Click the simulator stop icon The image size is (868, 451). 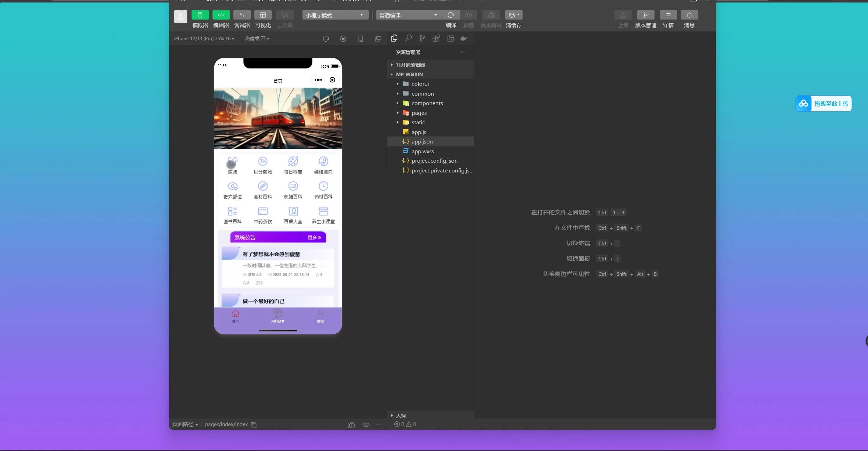point(343,39)
